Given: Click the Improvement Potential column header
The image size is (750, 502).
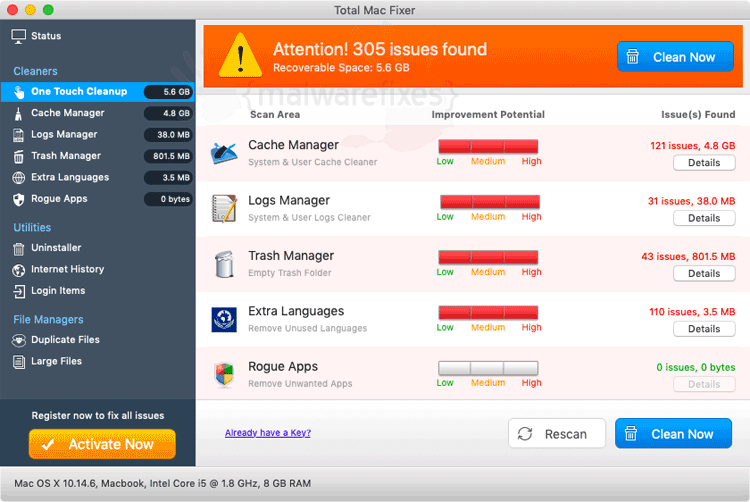Looking at the screenshot, I should click(488, 115).
